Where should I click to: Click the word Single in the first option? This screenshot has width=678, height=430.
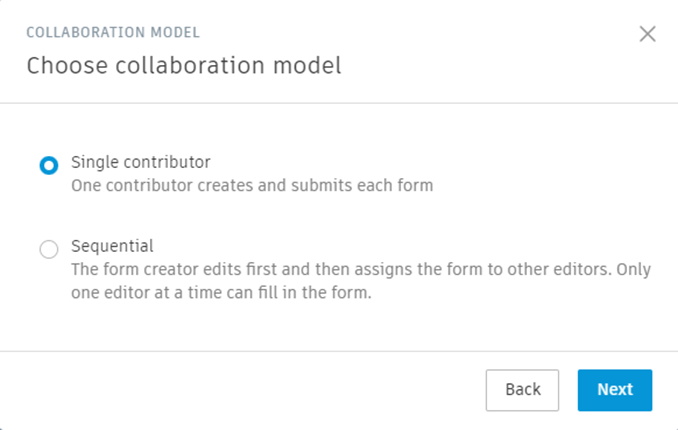tap(91, 162)
